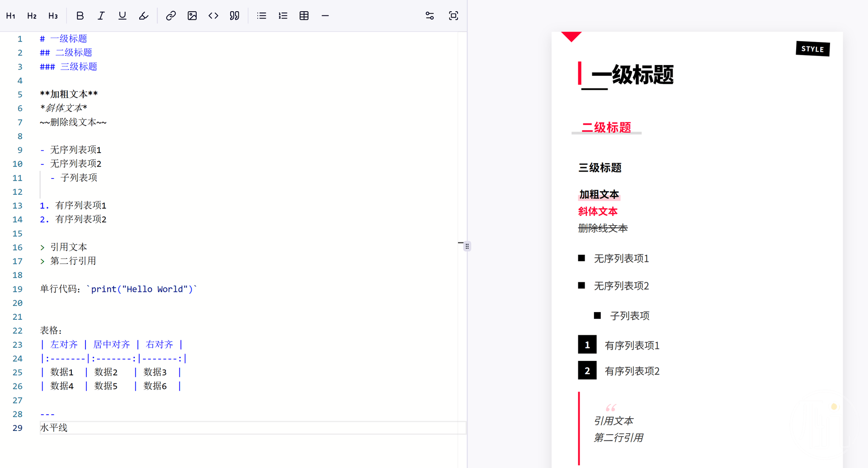Click editor line 29 with 水平线
Screen dimensions: 868x468
pyautogui.click(x=253, y=428)
